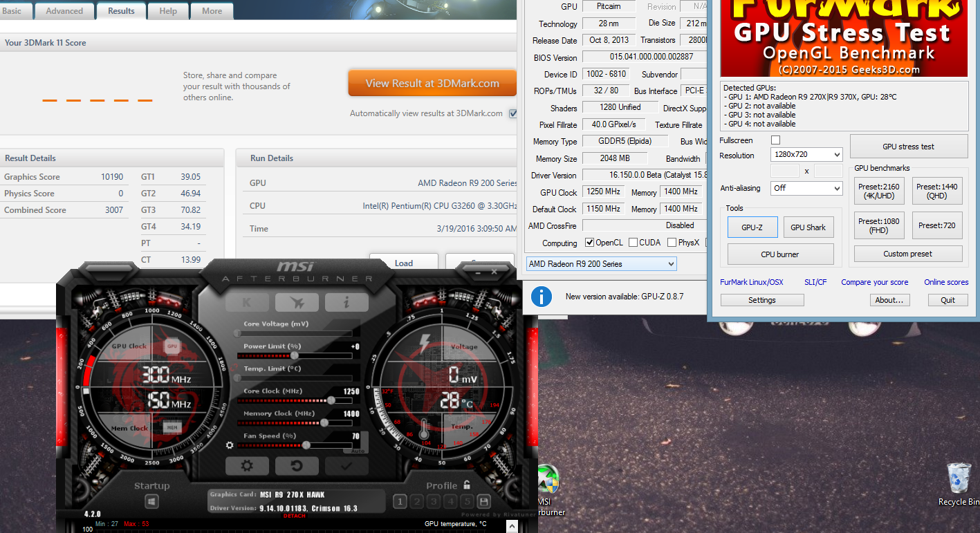The width and height of the screenshot is (980, 533).
Task: Open the Afterburner information 'i' button
Action: click(x=346, y=302)
